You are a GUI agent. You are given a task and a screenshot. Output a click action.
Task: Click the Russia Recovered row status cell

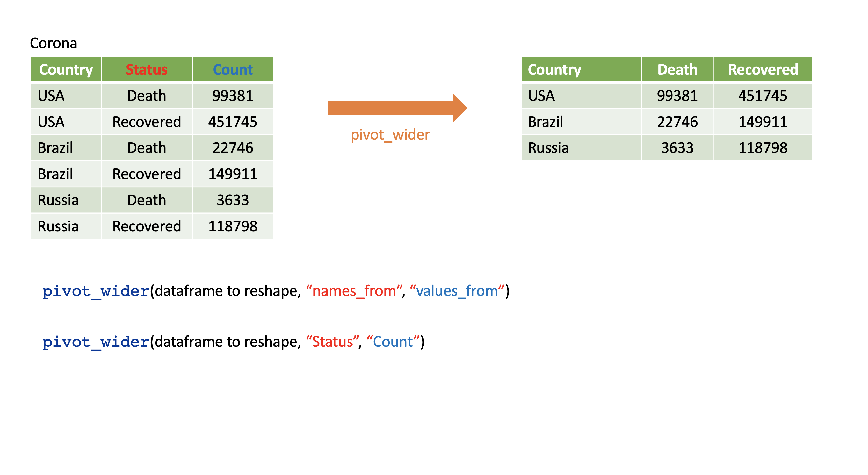coord(147,226)
